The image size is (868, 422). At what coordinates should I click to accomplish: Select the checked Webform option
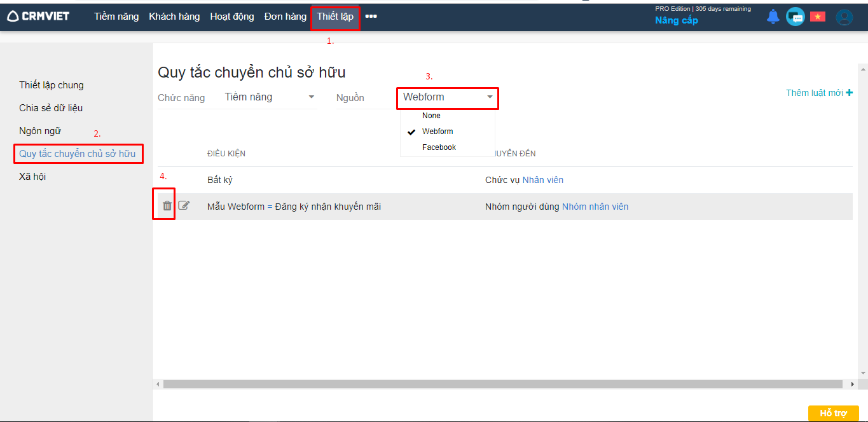click(437, 132)
